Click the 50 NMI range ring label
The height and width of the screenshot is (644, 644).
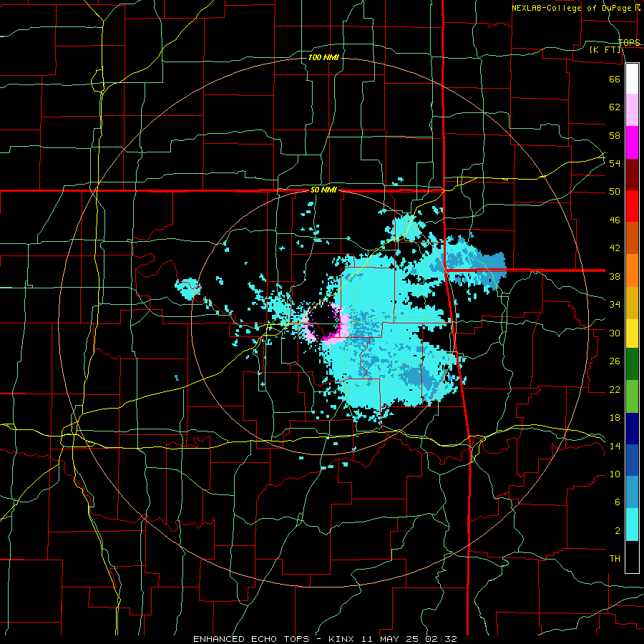click(x=323, y=190)
